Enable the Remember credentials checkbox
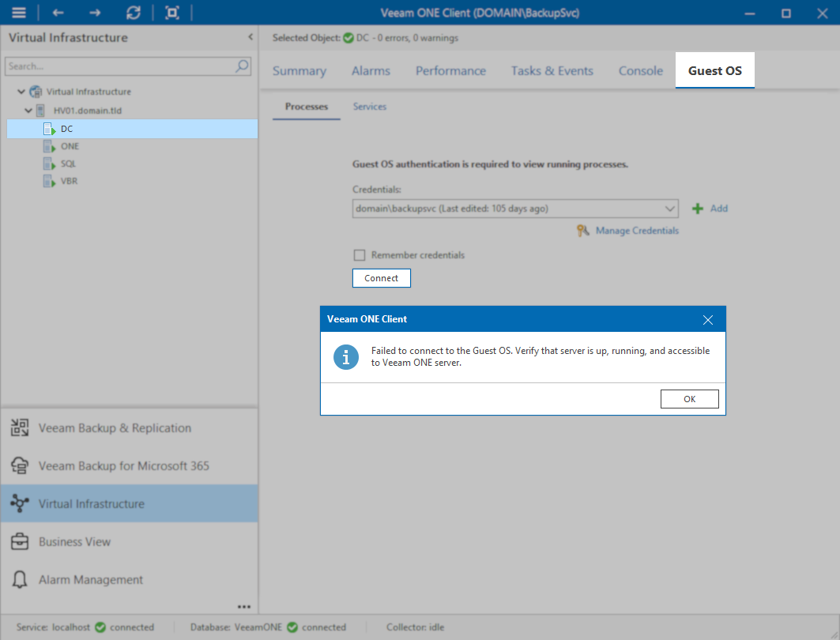The image size is (840, 640). [359, 255]
